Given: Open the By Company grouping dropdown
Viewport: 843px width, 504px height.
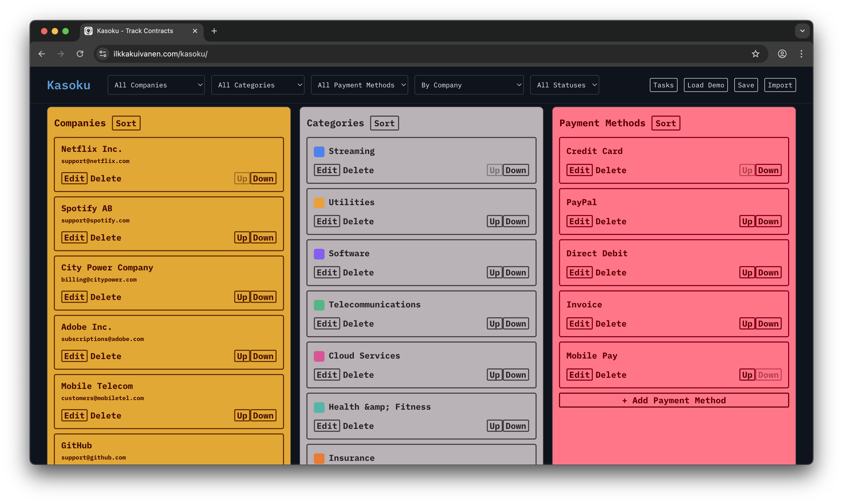Looking at the screenshot, I should coord(469,85).
